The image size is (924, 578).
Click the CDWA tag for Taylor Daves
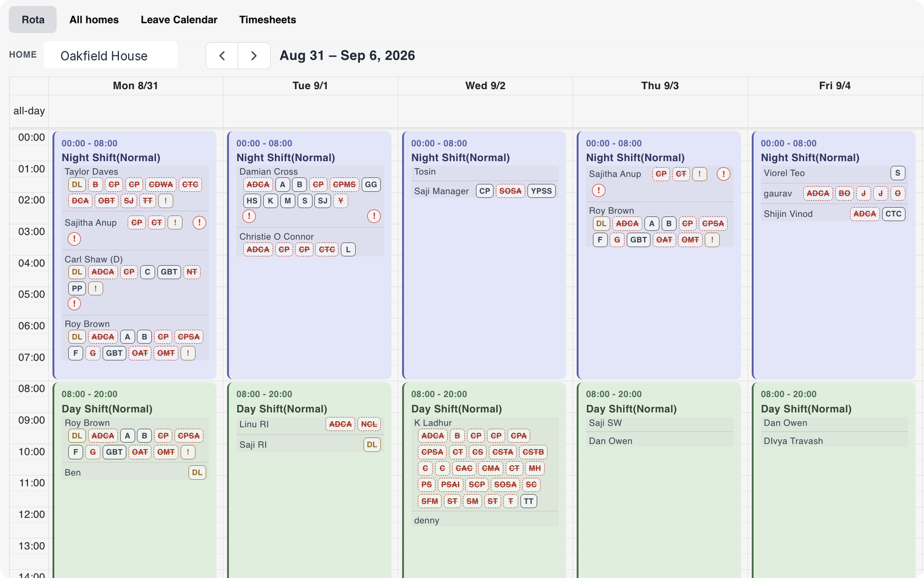pyautogui.click(x=161, y=184)
